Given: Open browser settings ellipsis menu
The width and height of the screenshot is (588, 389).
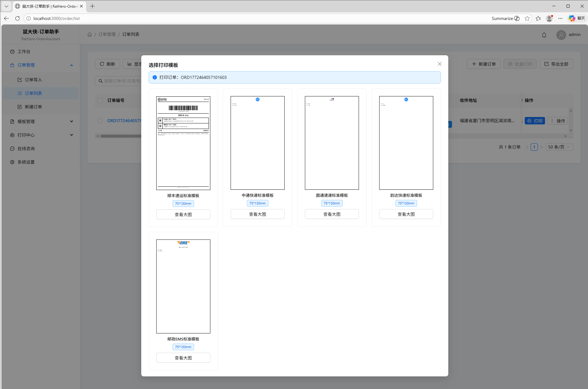Looking at the screenshot, I should click(560, 18).
